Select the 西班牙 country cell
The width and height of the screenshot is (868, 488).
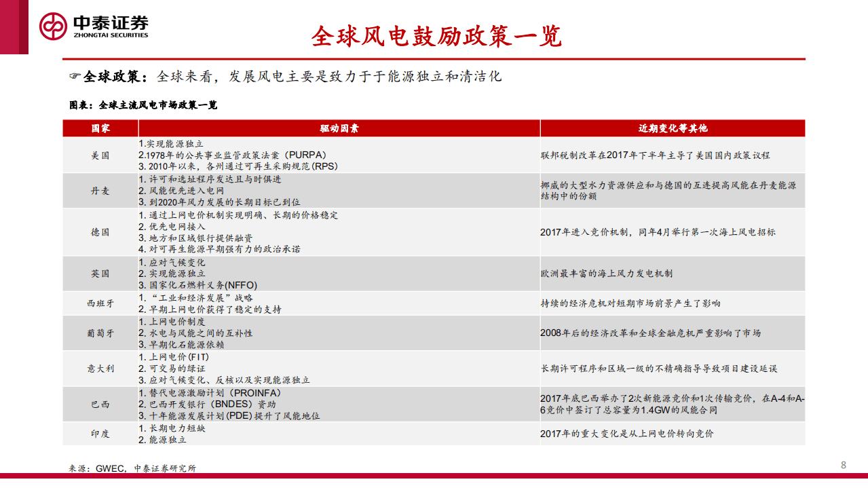point(100,303)
